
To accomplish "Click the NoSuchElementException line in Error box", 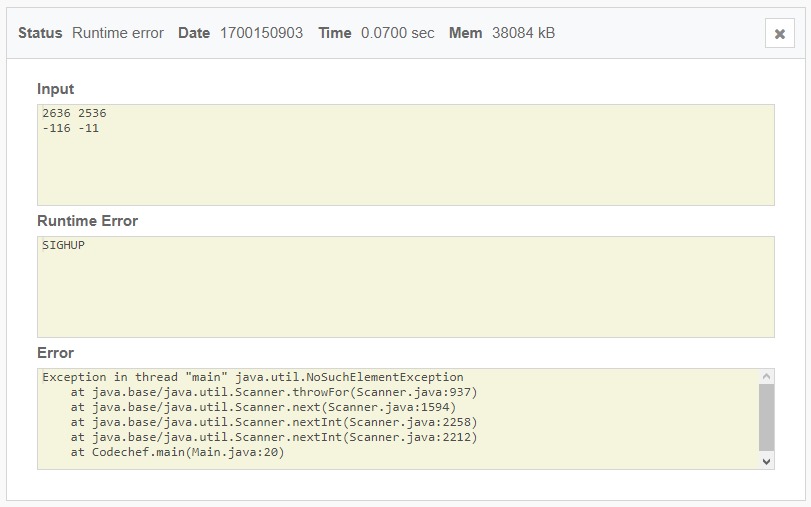I will coord(252,377).
